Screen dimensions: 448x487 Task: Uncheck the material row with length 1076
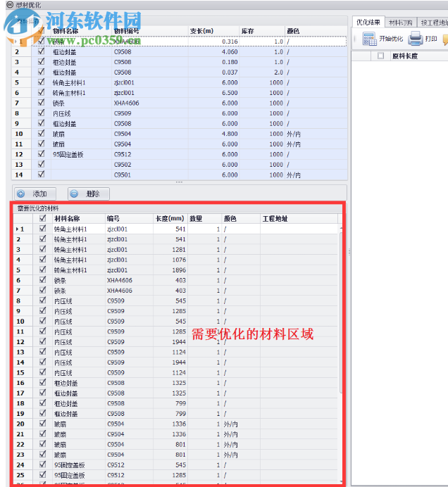pyautogui.click(x=42, y=260)
